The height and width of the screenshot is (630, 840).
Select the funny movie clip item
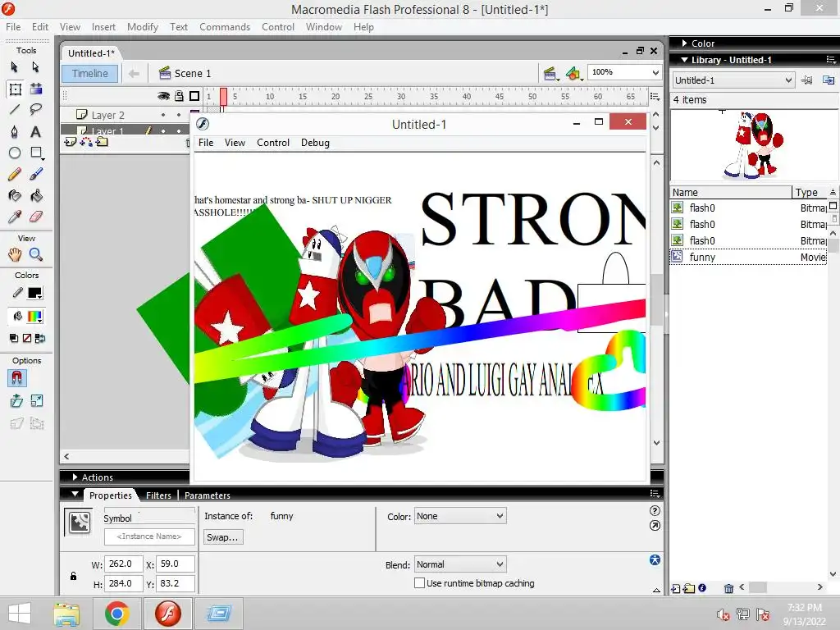748,257
